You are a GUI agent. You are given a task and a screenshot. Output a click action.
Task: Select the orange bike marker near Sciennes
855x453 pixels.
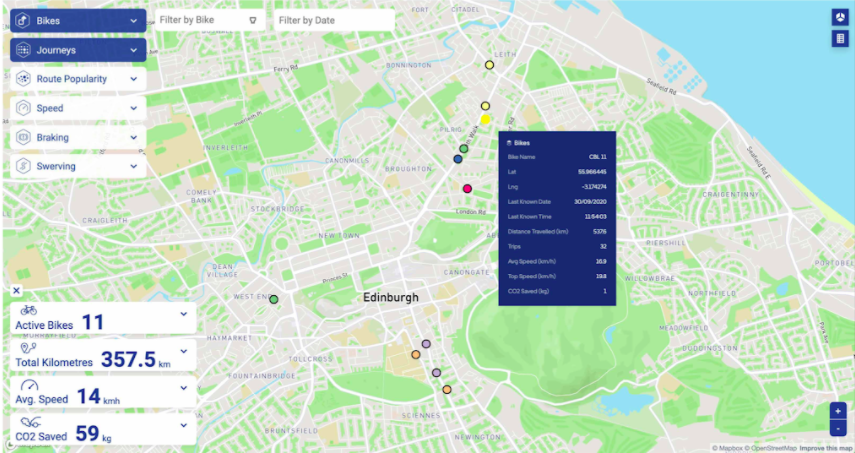coord(447,389)
